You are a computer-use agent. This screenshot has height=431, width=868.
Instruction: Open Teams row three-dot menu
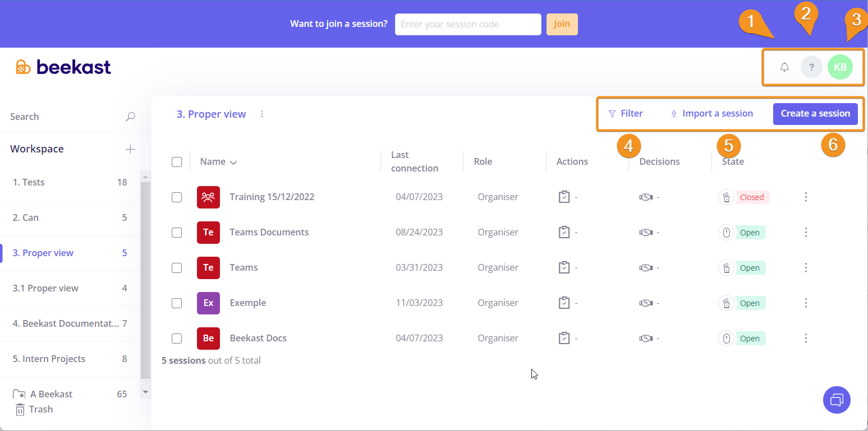(x=806, y=267)
